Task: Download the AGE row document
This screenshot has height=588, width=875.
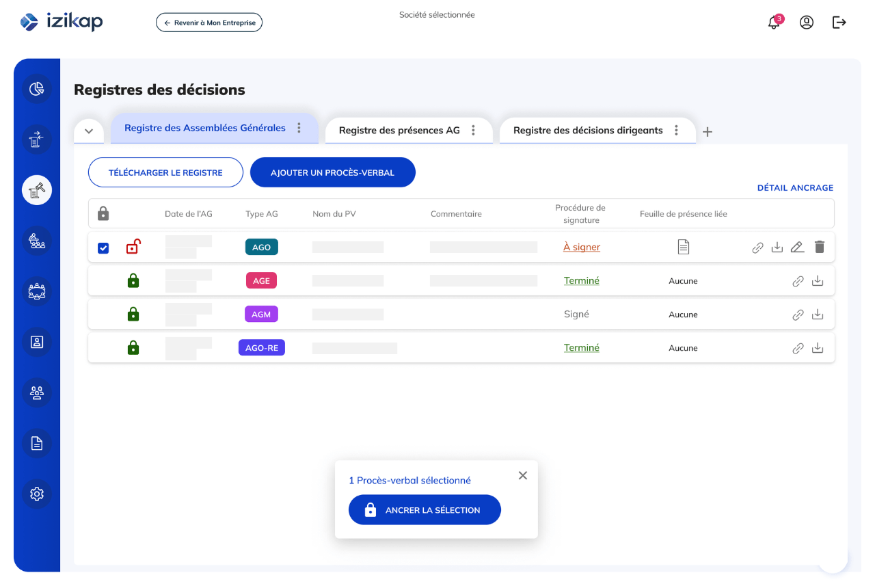Action: 818,281
